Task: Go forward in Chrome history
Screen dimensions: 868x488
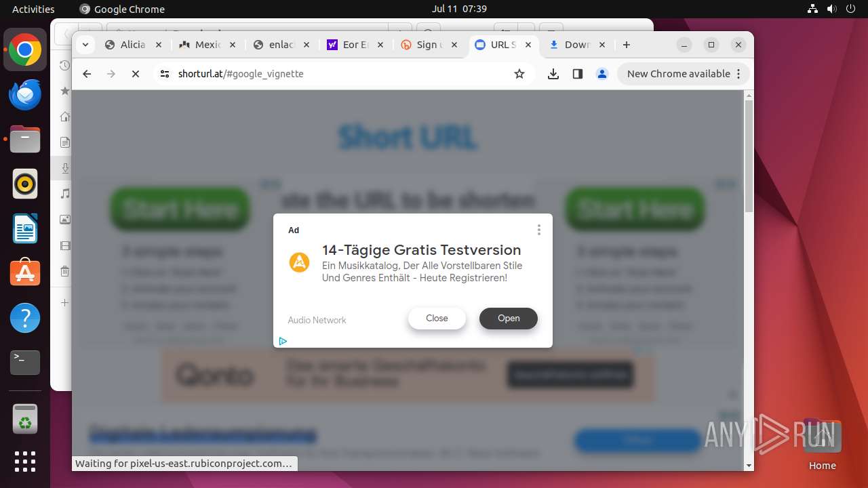Action: [111, 74]
